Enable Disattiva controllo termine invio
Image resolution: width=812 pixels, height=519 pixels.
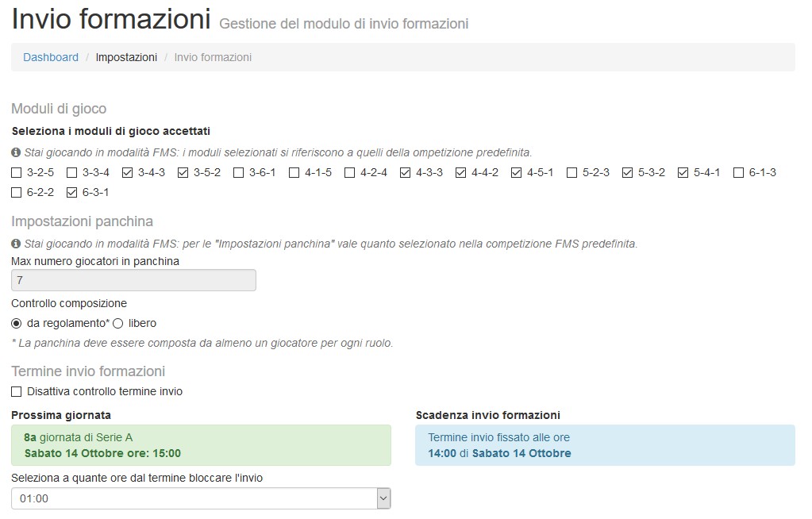16,390
